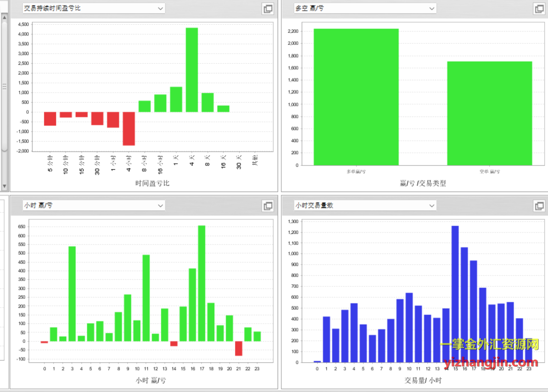
Task: Click the left vertical scrollbar thumb
Action: [5, 86]
